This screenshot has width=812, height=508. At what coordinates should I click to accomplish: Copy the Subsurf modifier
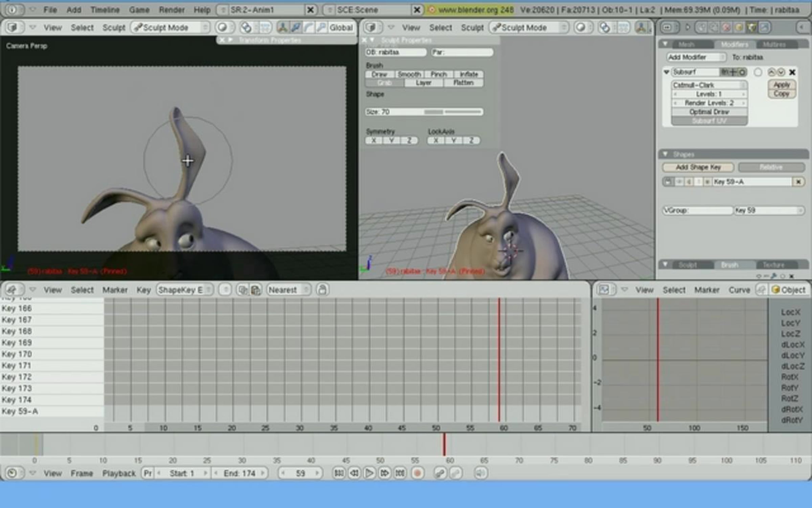pos(782,94)
